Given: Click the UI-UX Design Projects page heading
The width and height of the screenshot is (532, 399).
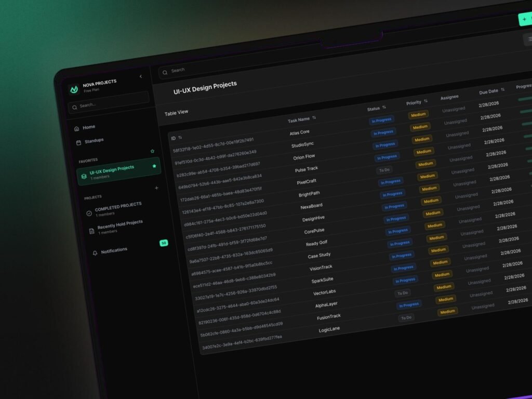Looking at the screenshot, I should 205,87.
